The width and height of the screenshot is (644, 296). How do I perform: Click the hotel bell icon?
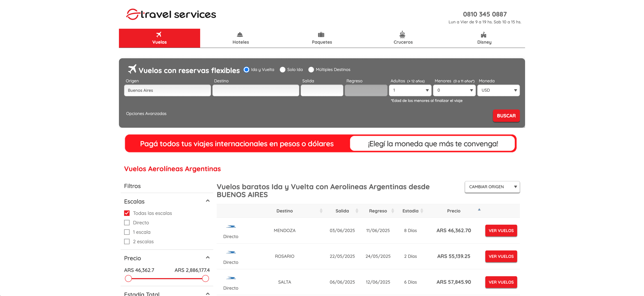point(240,35)
